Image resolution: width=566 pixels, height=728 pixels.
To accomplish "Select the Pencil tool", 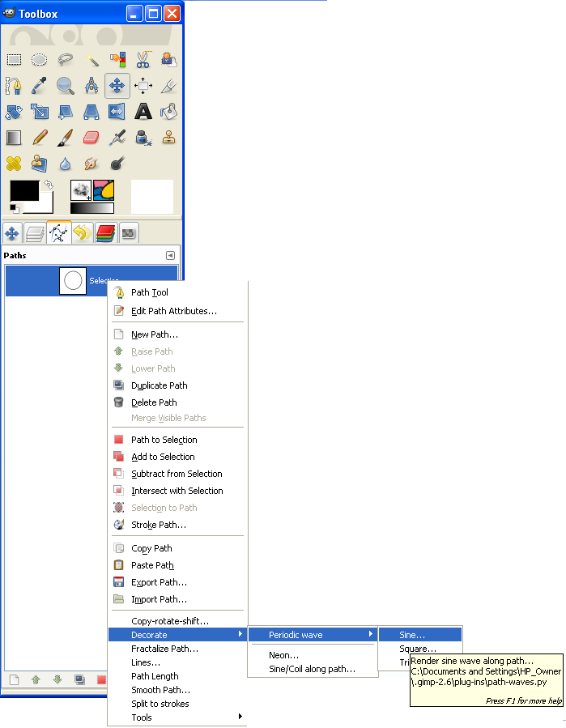I will click(39, 138).
